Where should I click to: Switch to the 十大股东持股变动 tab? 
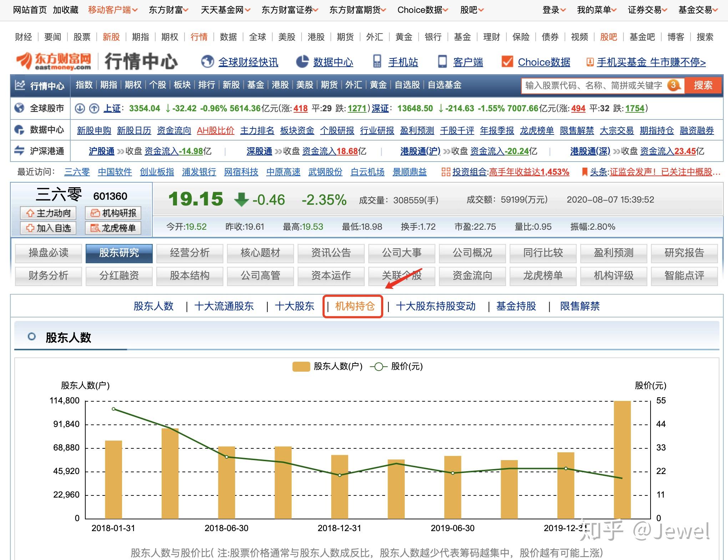(x=436, y=306)
